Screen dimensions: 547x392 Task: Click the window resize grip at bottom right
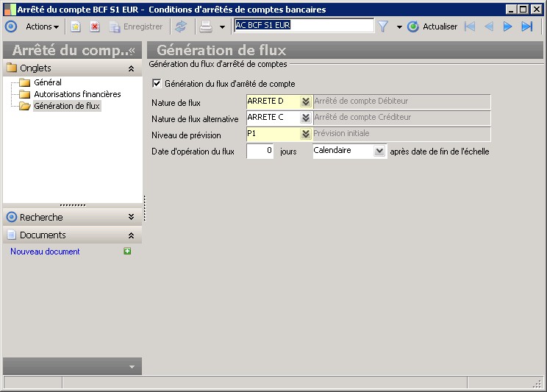tap(537, 384)
